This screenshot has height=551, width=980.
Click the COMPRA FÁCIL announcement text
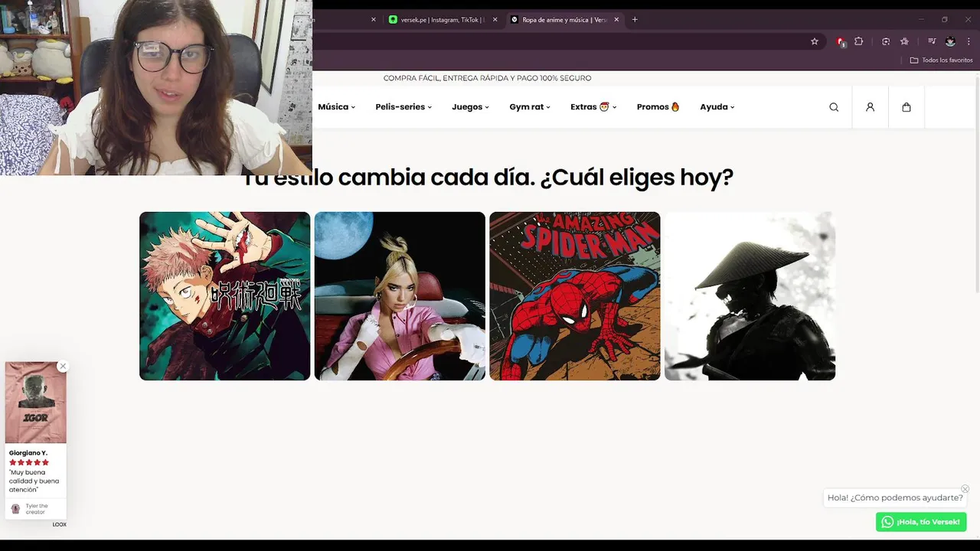(x=487, y=78)
